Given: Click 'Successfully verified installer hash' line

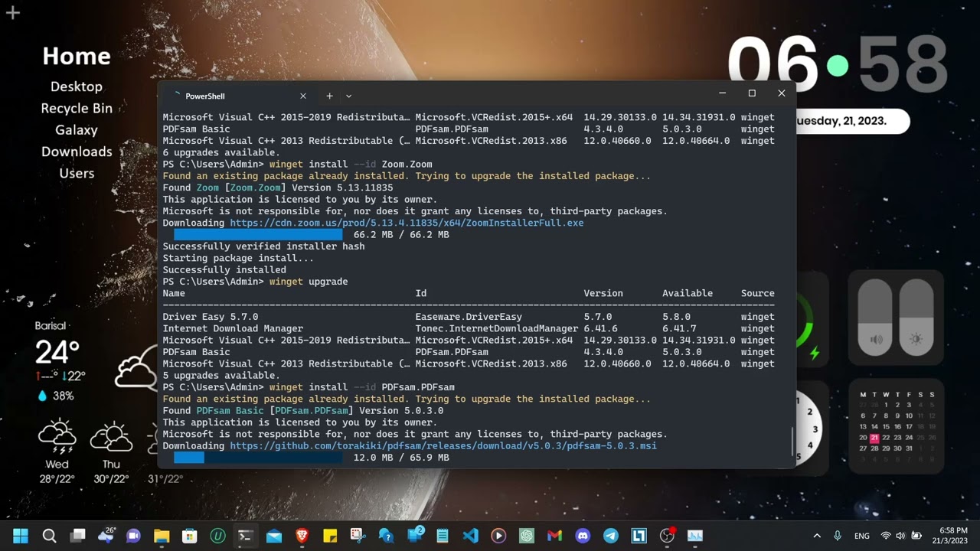Looking at the screenshot, I should point(263,246).
